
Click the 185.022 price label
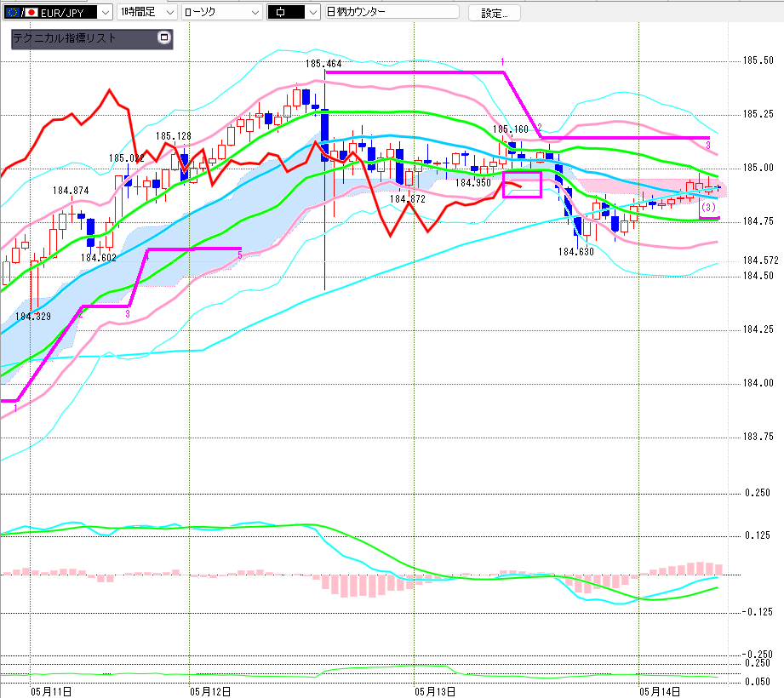pos(127,158)
